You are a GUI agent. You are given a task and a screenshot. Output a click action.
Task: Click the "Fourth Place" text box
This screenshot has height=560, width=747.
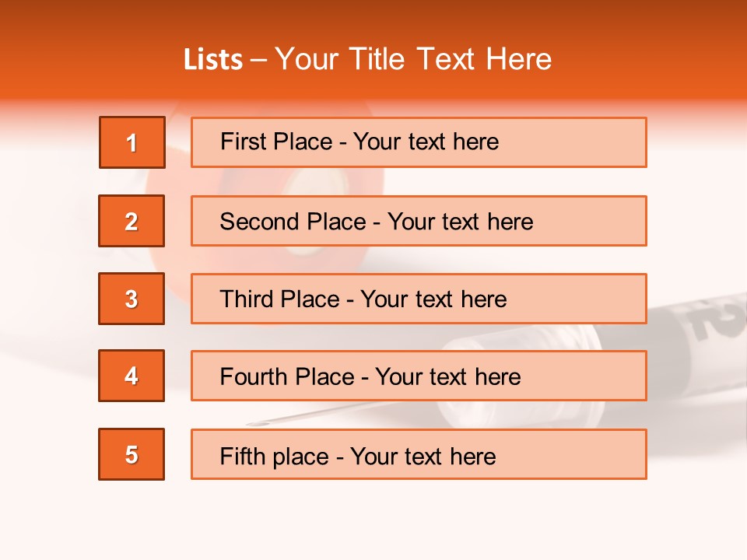pyautogui.click(x=419, y=376)
